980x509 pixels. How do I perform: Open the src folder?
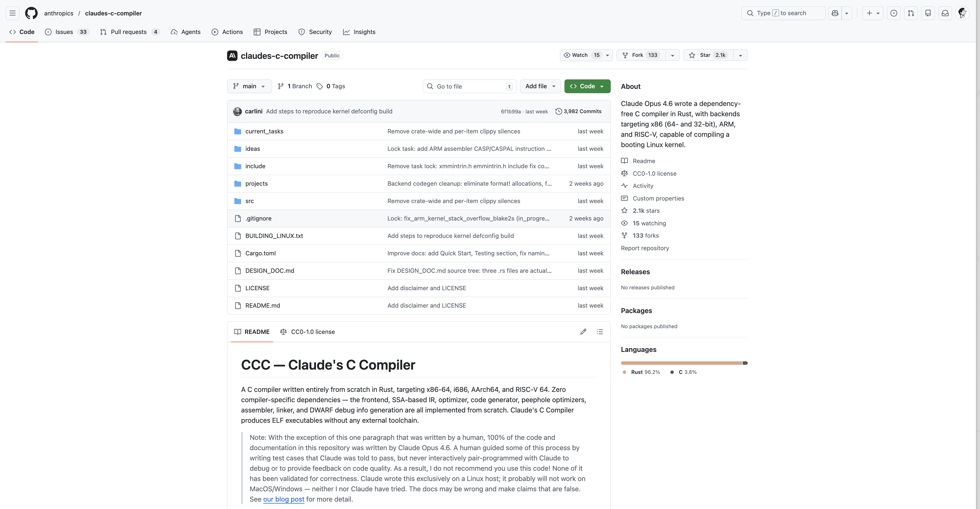click(x=249, y=201)
